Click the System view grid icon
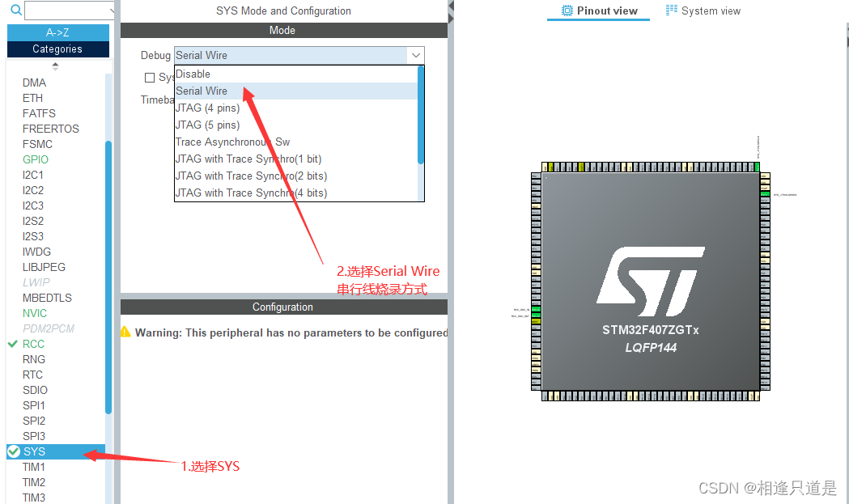 tap(672, 10)
